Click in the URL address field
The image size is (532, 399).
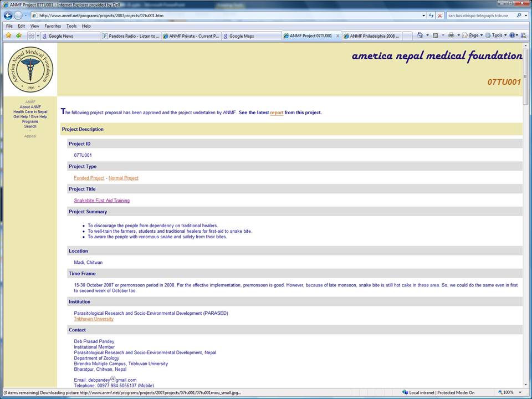pyautogui.click(x=222, y=16)
